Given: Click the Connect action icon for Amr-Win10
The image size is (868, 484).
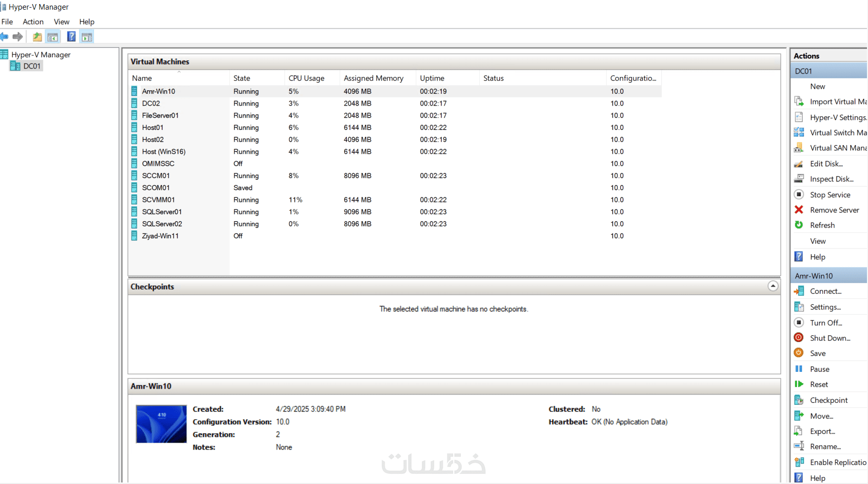Looking at the screenshot, I should click(799, 291).
